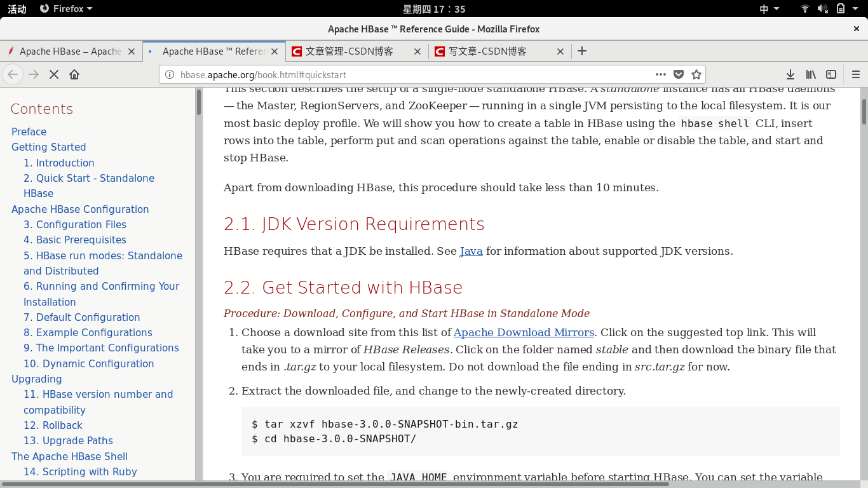This screenshot has height=488, width=868.
Task: Click the Wi-Fi status icon in top bar
Action: click(805, 9)
